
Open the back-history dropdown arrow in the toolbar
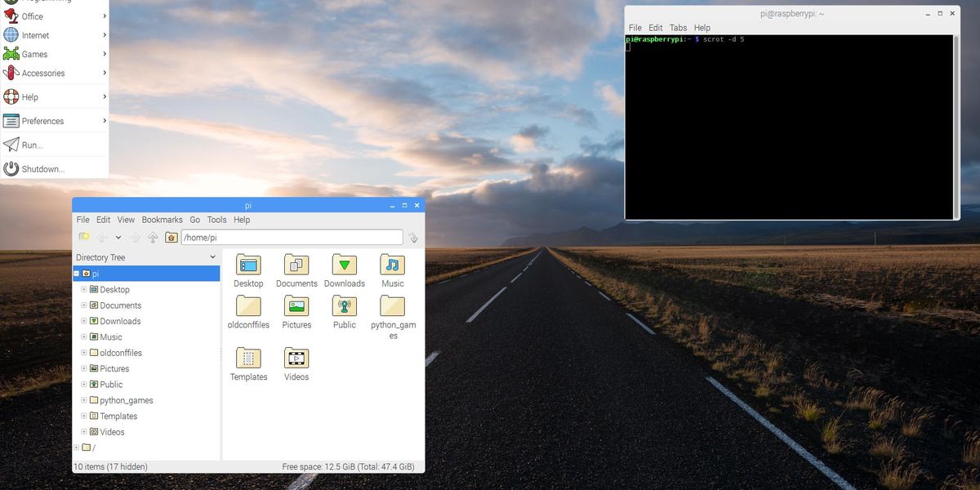coord(118,237)
